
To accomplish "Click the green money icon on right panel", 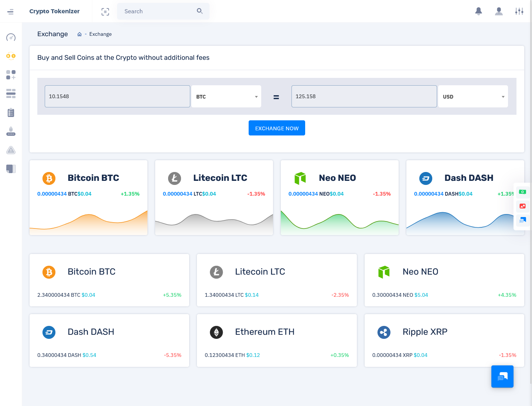I will [x=522, y=192].
